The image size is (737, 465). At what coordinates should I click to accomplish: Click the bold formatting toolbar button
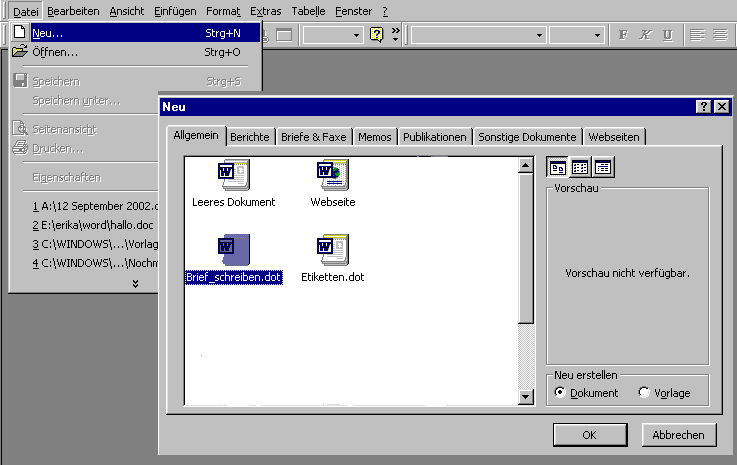pyautogui.click(x=624, y=34)
